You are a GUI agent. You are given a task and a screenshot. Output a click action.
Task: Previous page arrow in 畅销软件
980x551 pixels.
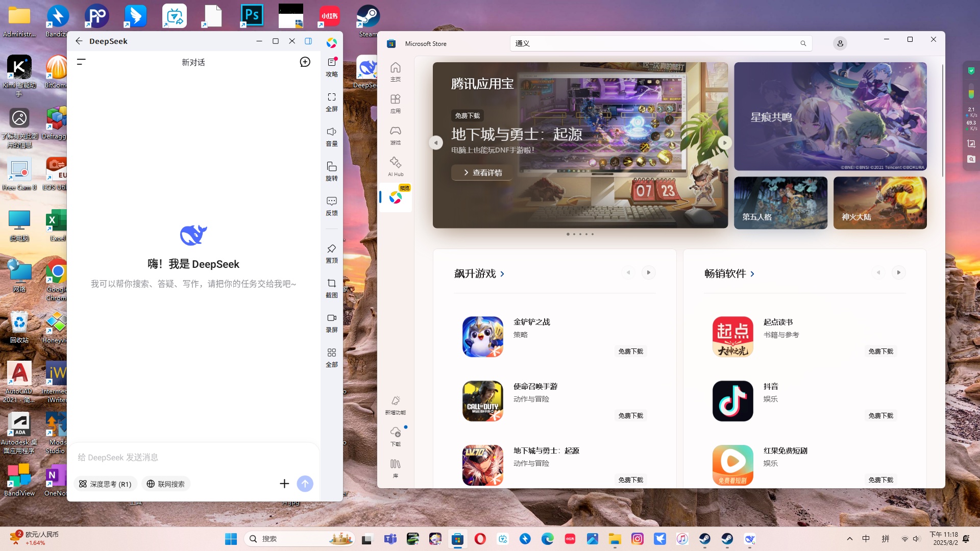[878, 272]
